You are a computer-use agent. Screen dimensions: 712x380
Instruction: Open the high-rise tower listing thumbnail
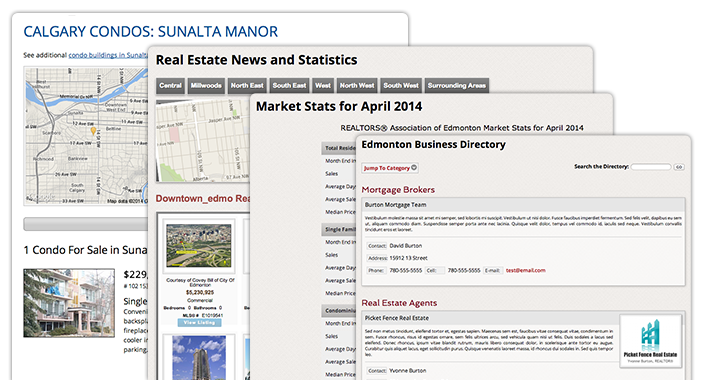pyautogui.click(x=199, y=357)
